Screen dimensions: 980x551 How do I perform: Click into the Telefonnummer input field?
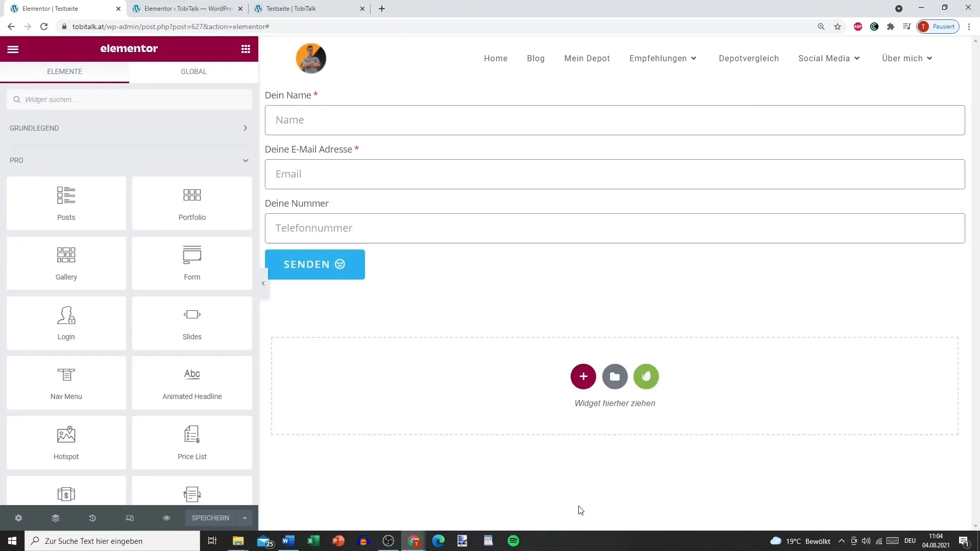click(615, 228)
